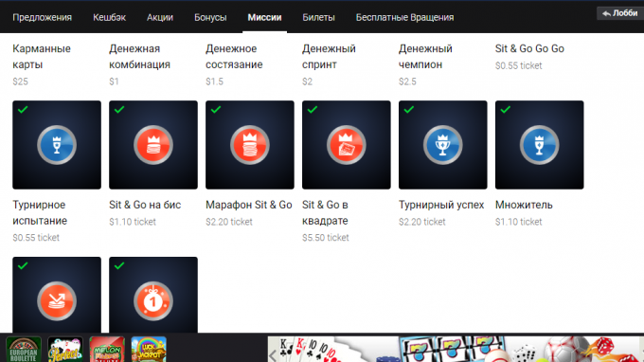The image size is (644, 362).
Task: Select the Sit & Go в квадрате mission icon
Action: point(347,145)
